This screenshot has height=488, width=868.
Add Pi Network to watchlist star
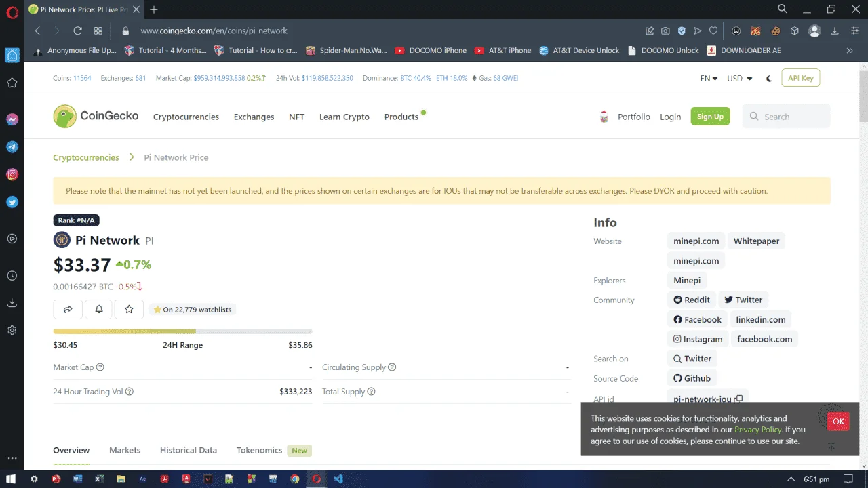tap(129, 309)
